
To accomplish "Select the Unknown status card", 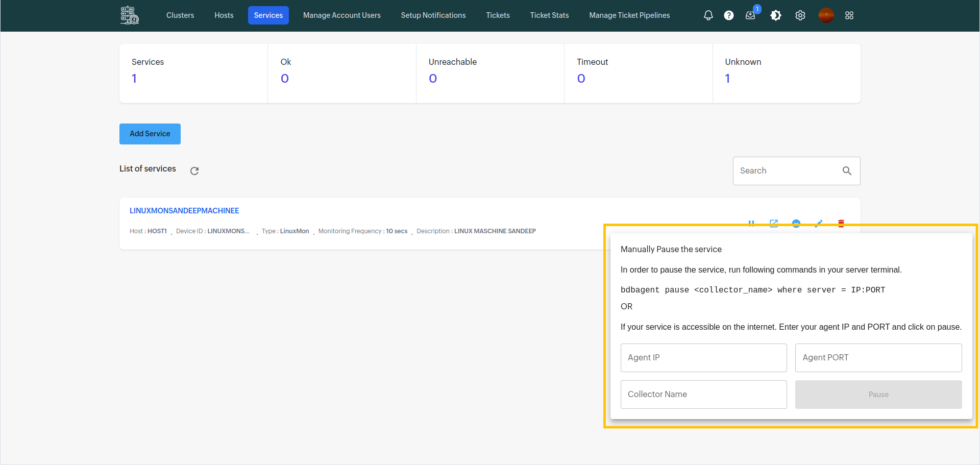I will click(787, 74).
